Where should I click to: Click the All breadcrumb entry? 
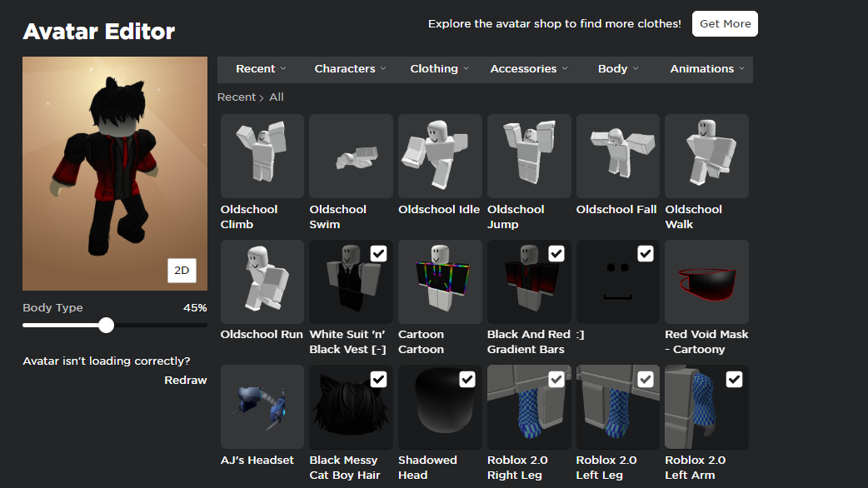277,97
